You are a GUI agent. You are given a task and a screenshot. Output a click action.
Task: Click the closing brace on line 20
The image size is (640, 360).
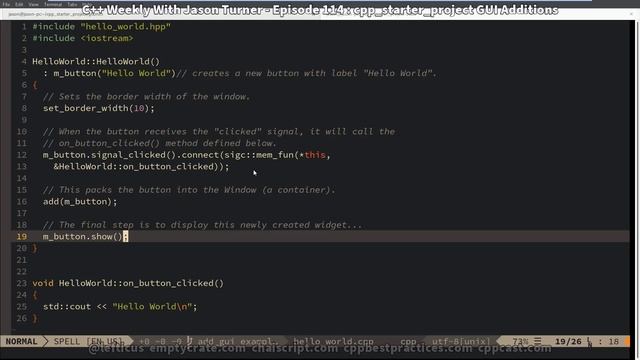tap(35, 248)
